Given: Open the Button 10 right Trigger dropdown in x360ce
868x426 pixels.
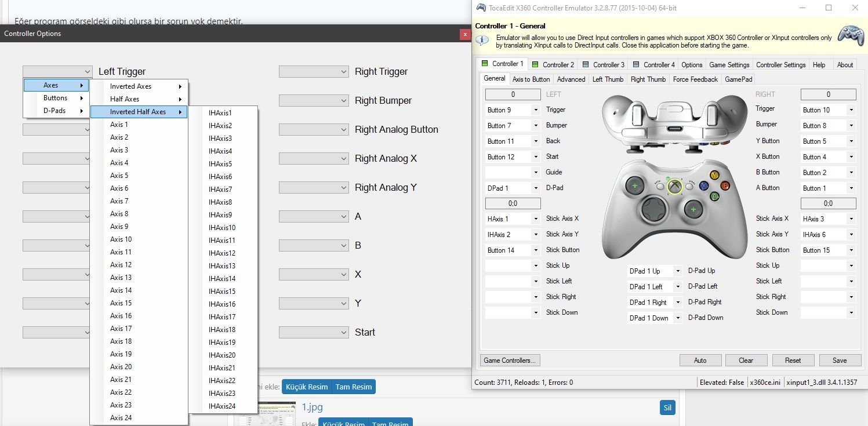Looking at the screenshot, I should (828, 110).
